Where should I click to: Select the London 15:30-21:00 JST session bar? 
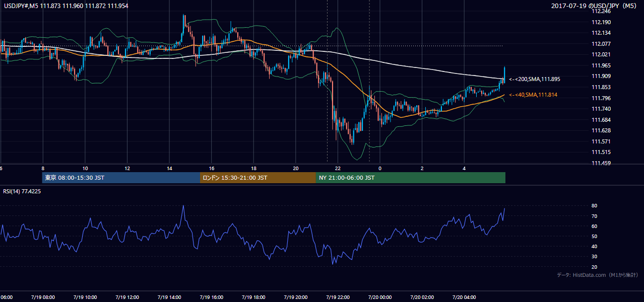pos(258,178)
